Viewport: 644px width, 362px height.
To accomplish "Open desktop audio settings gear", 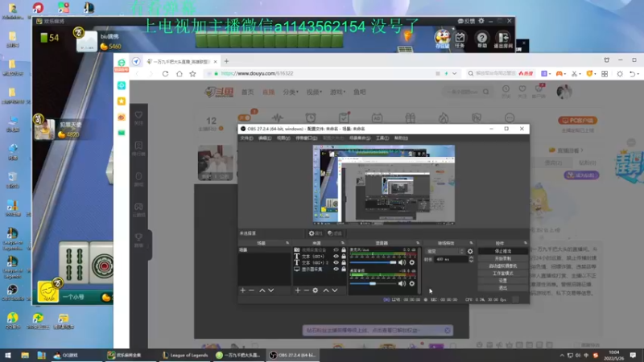I will [412, 283].
